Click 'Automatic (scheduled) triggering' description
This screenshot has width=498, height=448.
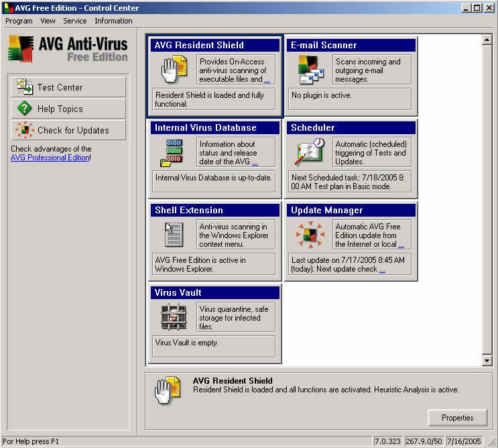[x=371, y=153]
